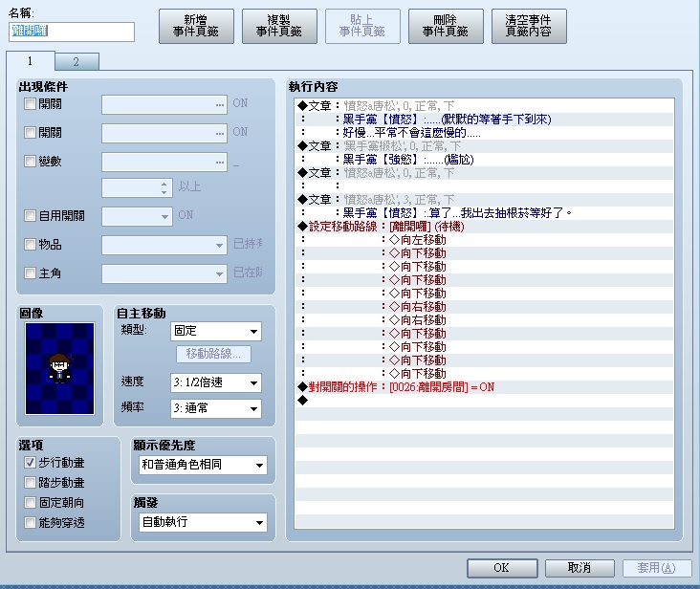Enable the second 開關 condition checkbox

[30, 133]
